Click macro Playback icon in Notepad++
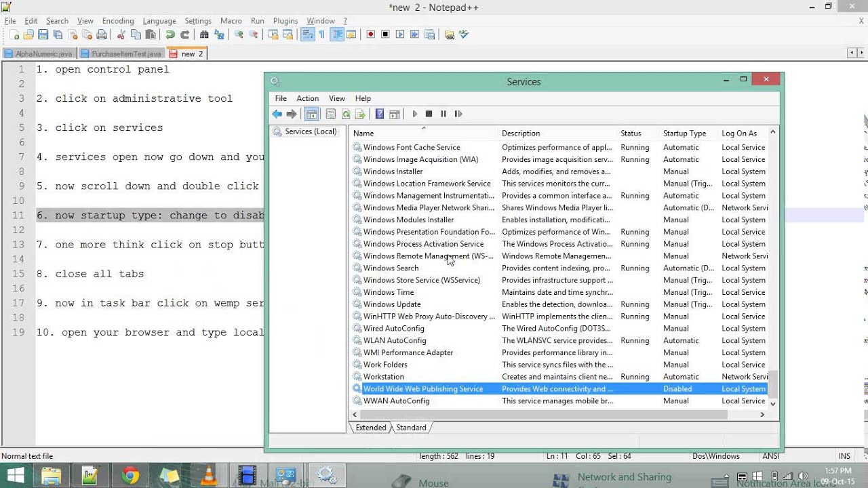This screenshot has height=488, width=868. [400, 35]
